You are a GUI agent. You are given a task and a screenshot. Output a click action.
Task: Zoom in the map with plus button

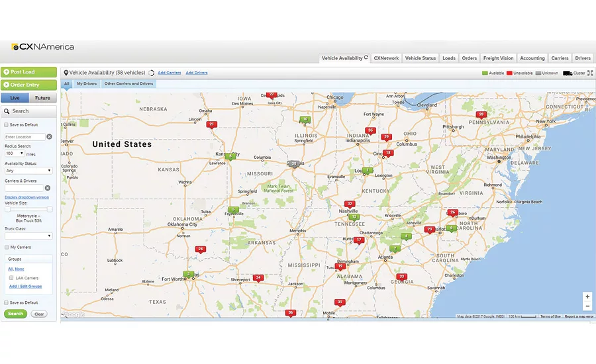coord(587,296)
